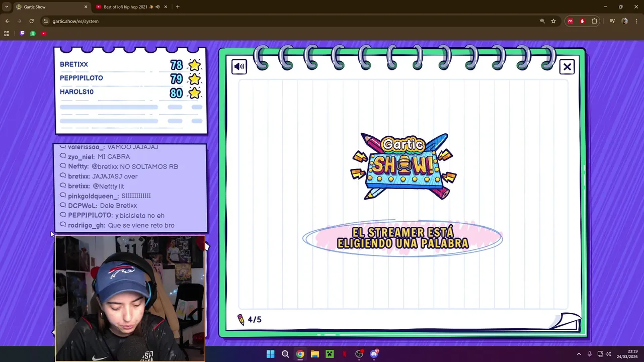Image resolution: width=644 pixels, height=362 pixels.
Task: Close the lofi hip hop tab
Action: [166, 7]
